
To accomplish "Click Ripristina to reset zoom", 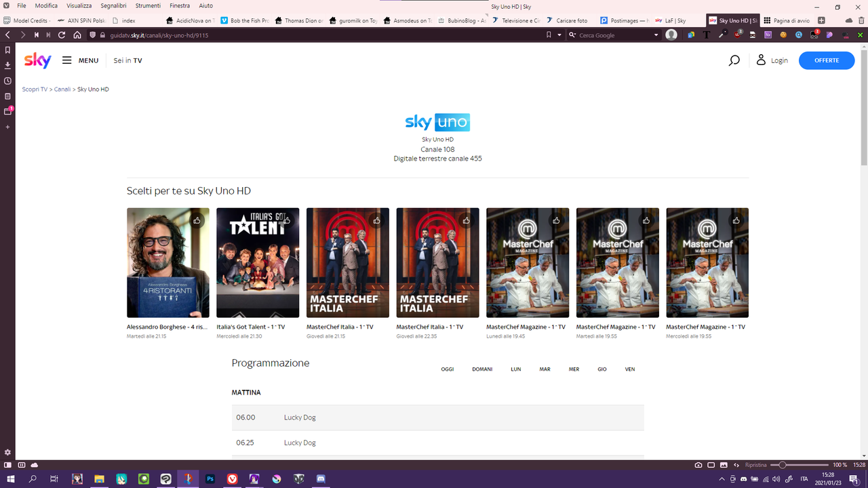I will click(755, 465).
